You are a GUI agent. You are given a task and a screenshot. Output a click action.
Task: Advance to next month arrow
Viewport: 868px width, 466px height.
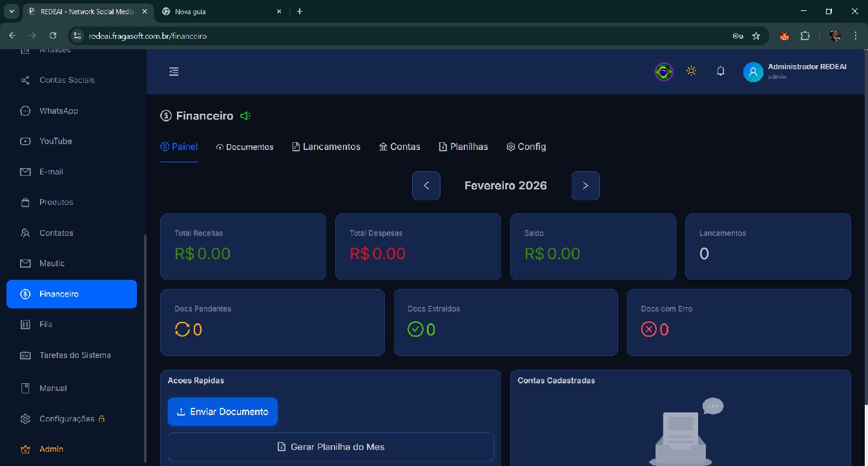click(585, 185)
